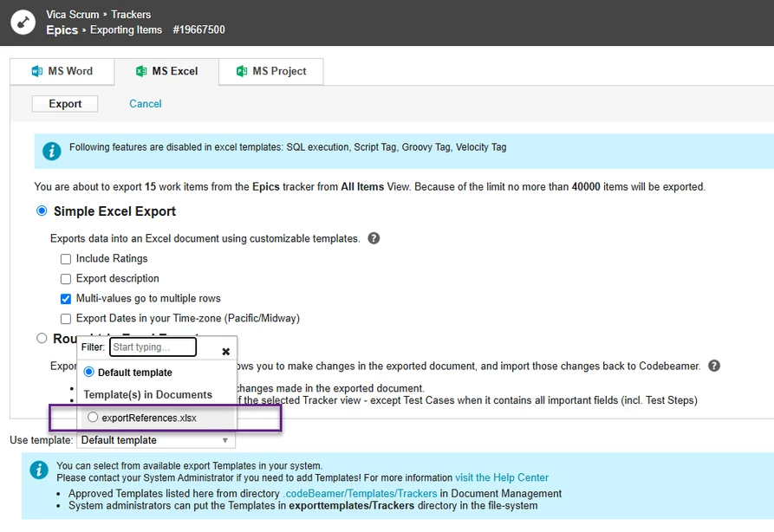The height and width of the screenshot is (532, 774).
Task: Enable the Export description checkbox
Action: [66, 279]
